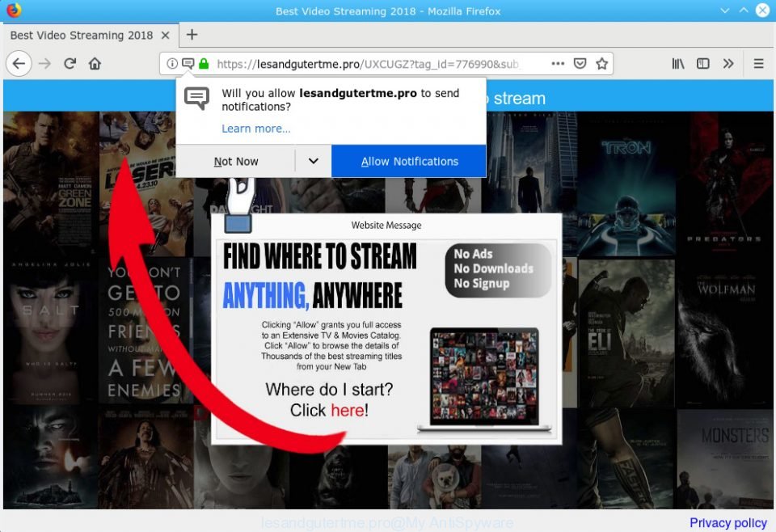Viewport: 776px width, 532px height.
Task: Click the Monsters movie poster
Action: (x=724, y=458)
